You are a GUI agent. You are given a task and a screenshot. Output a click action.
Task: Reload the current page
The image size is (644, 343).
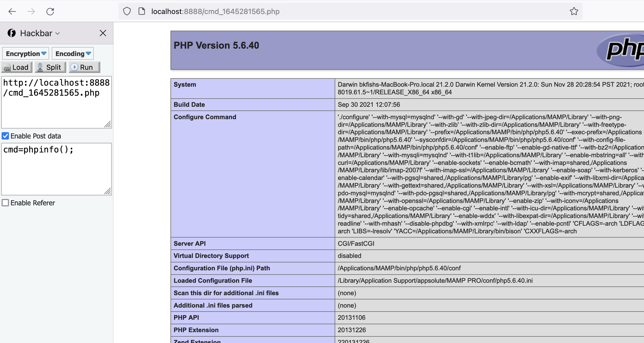[50, 11]
